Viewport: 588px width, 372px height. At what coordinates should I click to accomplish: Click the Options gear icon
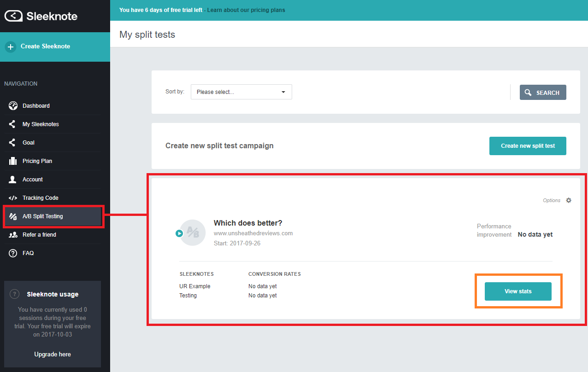[x=569, y=200]
